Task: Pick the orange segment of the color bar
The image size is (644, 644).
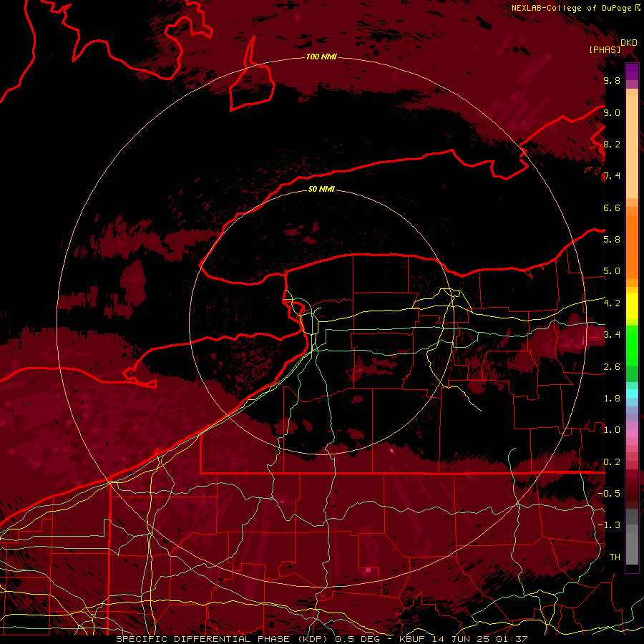Action: (x=632, y=248)
